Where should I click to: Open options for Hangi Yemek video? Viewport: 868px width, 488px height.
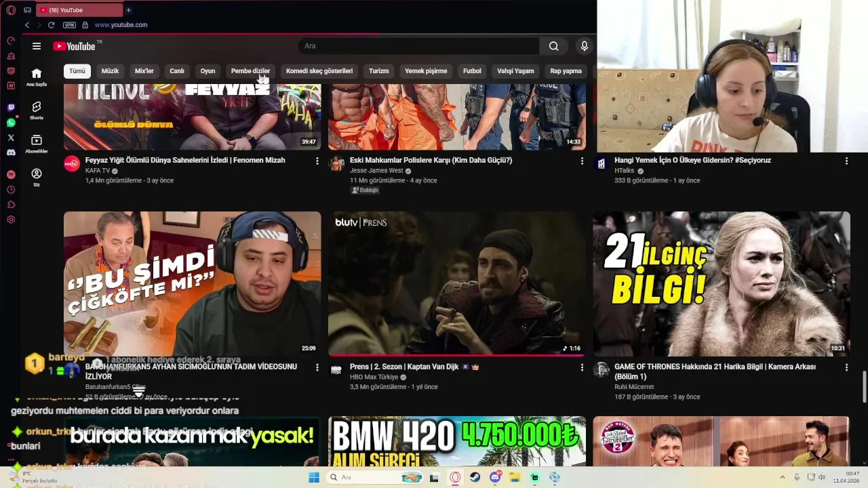click(x=846, y=161)
